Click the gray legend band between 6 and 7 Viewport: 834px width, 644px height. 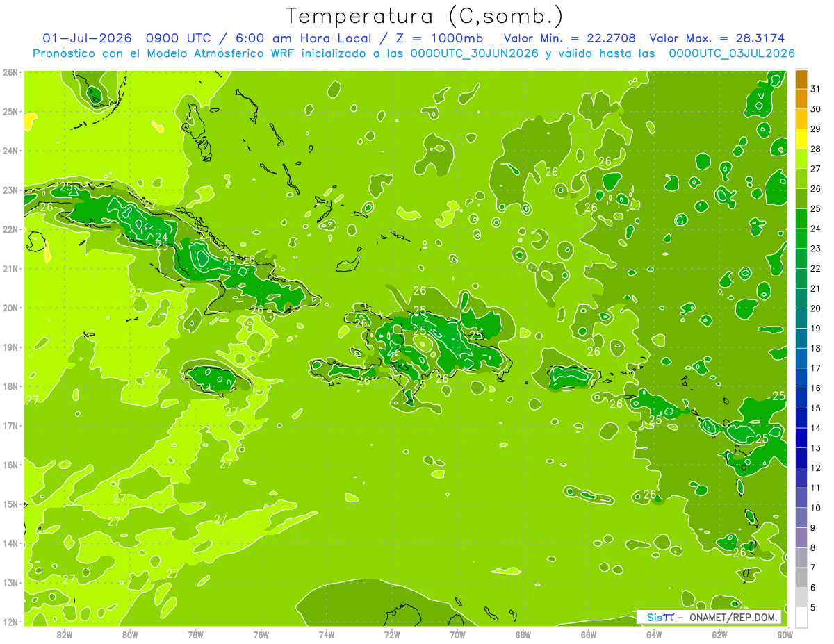pos(801,577)
